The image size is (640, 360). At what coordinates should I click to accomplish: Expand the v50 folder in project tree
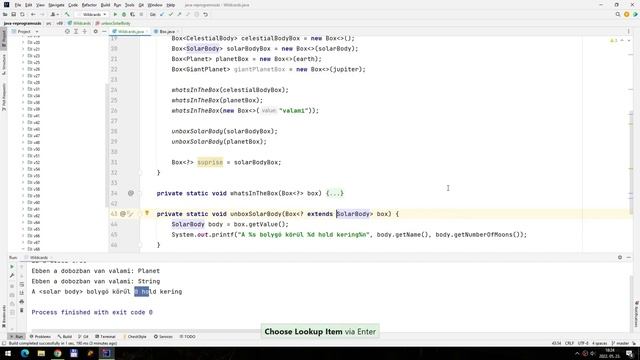tap(23, 149)
